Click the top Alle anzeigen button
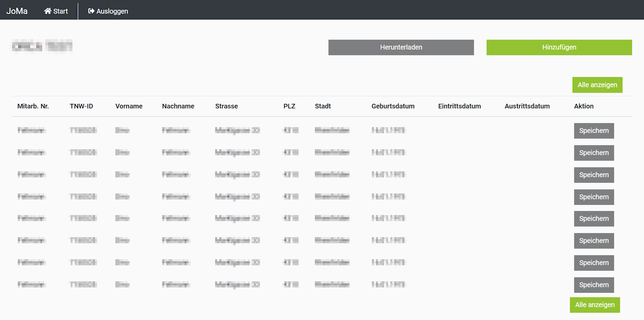This screenshot has width=644, height=320. coord(597,85)
